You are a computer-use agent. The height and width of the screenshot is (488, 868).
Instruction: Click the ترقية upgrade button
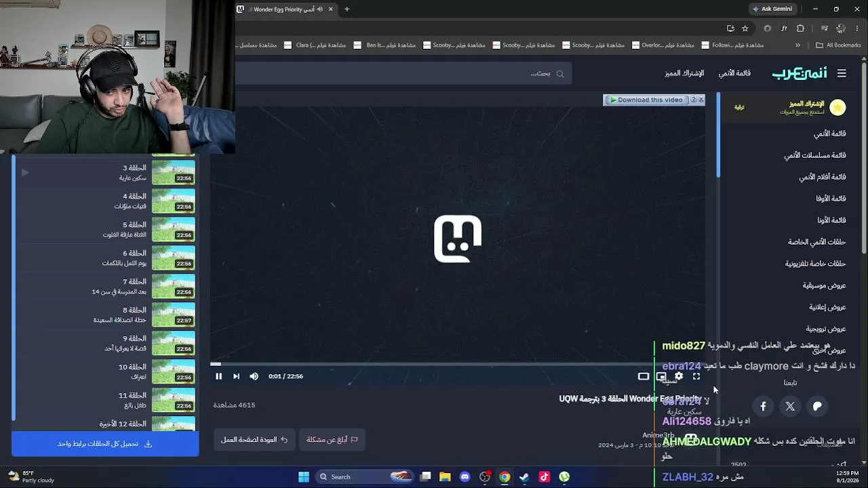739,107
